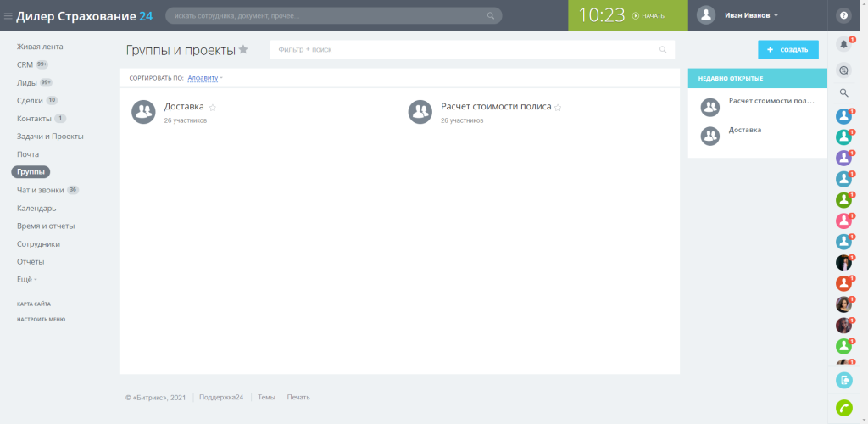Open the sort by Алфавиту dropdown
This screenshot has width=868, height=424.
(205, 78)
